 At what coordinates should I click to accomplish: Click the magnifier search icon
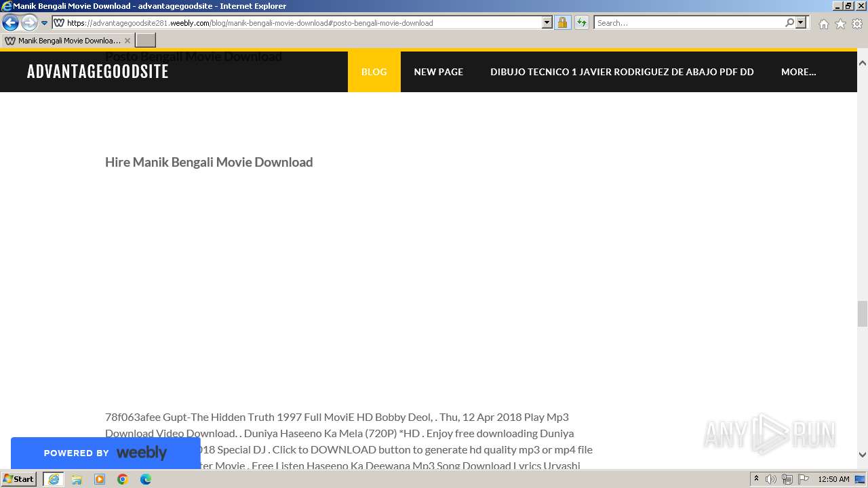coord(789,23)
